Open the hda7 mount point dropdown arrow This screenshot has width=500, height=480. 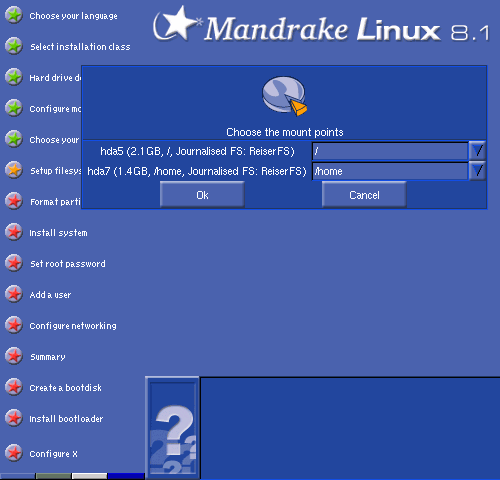(x=477, y=171)
